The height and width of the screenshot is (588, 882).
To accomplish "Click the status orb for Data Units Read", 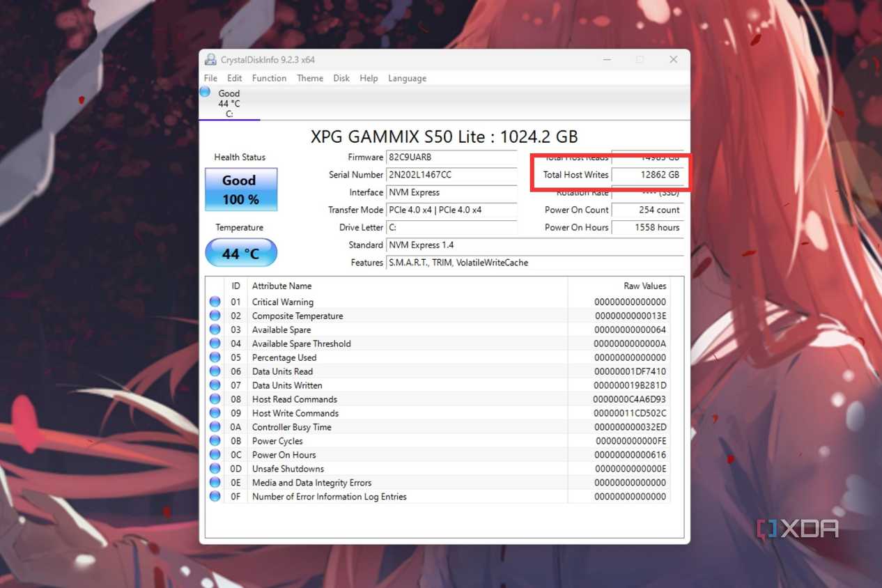I will click(215, 371).
